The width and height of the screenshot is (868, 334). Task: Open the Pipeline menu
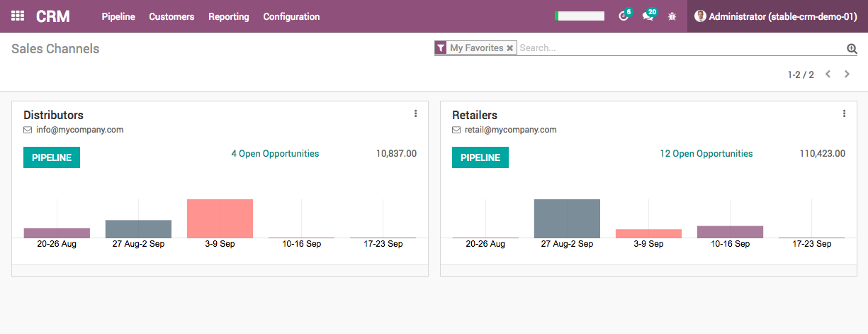pos(118,16)
